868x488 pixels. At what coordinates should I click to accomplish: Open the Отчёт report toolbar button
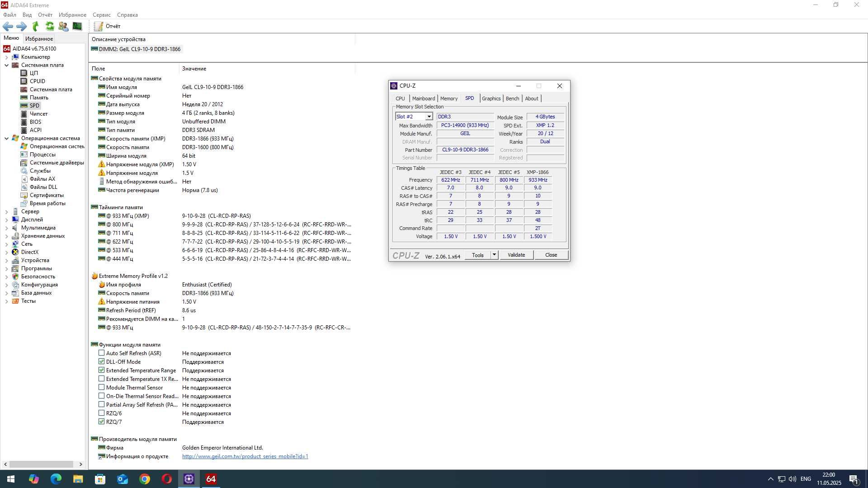[x=108, y=26]
